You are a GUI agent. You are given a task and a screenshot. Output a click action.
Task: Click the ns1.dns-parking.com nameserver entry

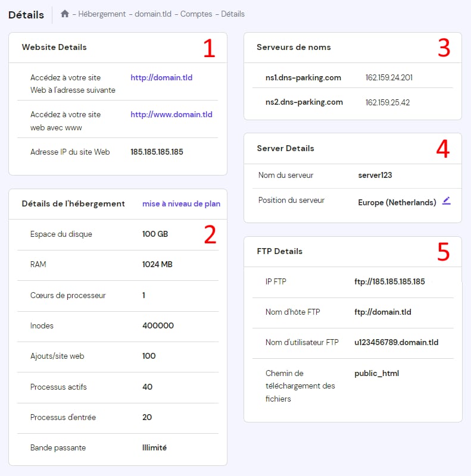click(303, 77)
